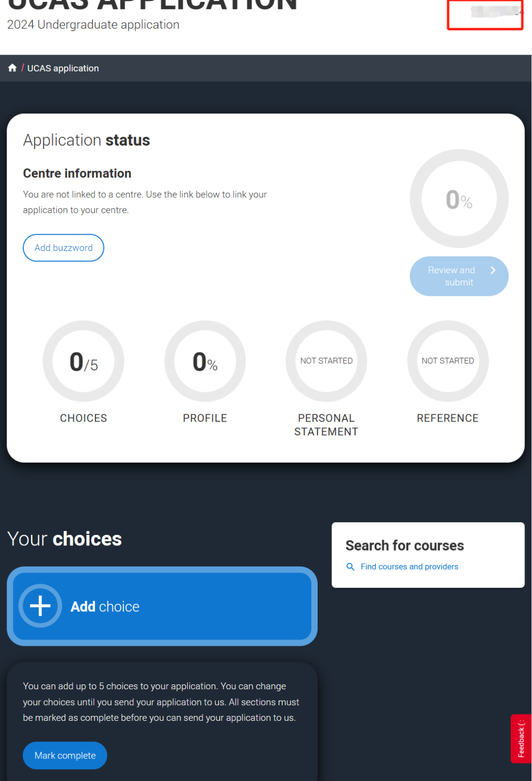
Task: Click the Add buzzword button
Action: coord(64,248)
